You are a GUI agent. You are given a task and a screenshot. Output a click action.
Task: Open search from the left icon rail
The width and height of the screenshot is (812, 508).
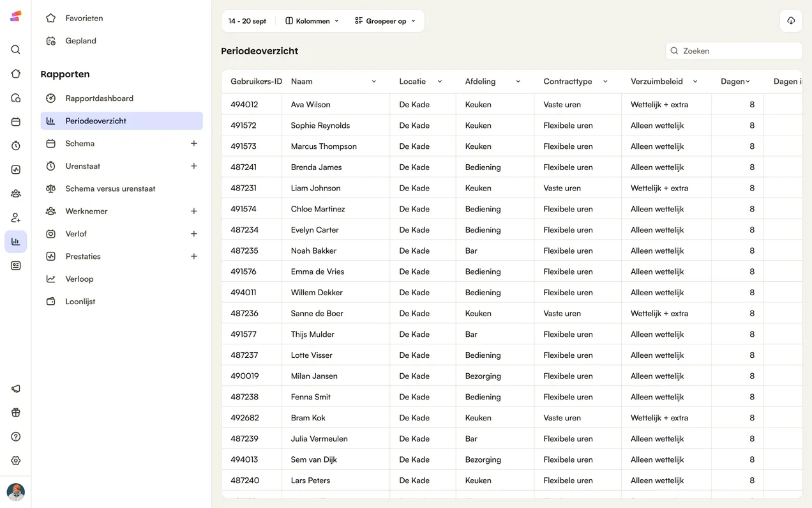[x=16, y=50]
